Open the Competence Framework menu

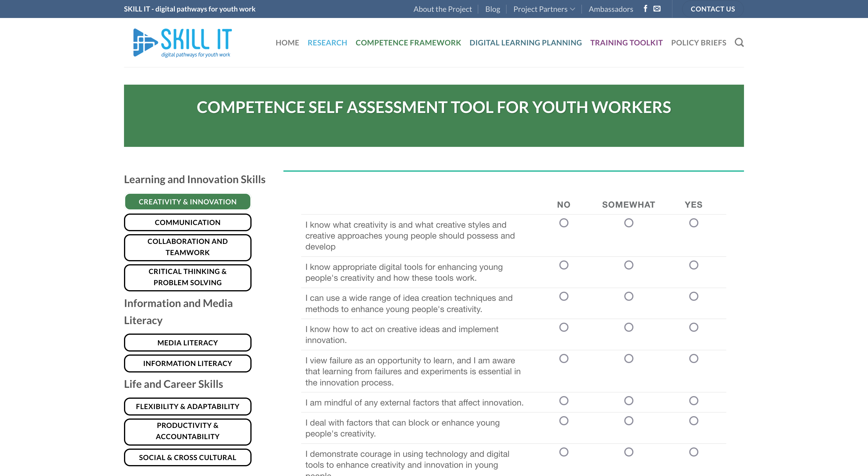408,43
